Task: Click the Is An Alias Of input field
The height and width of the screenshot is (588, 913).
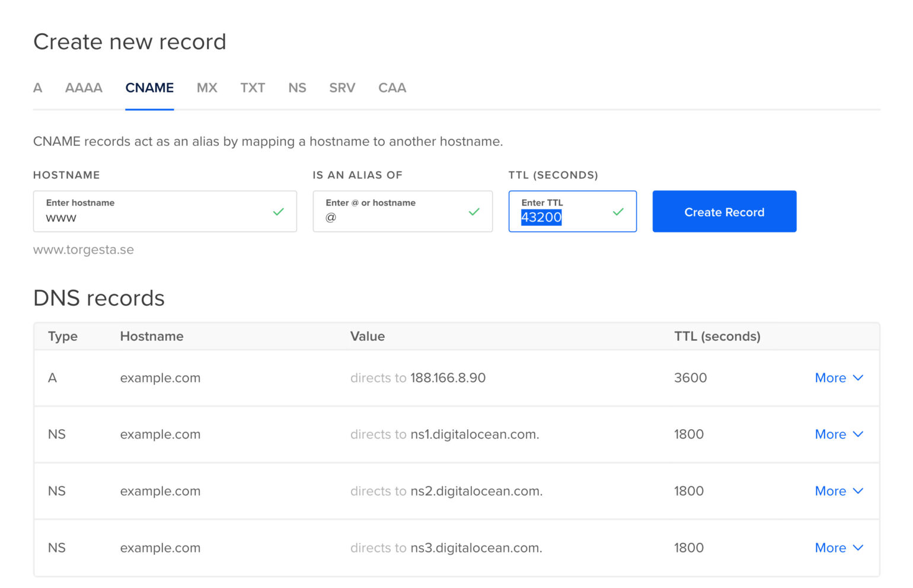Action: click(403, 211)
